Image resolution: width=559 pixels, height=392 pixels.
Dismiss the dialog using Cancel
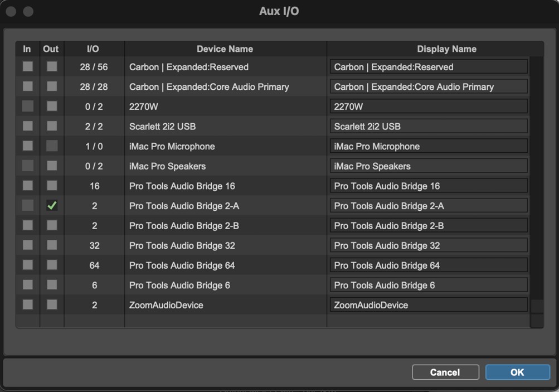click(x=445, y=372)
